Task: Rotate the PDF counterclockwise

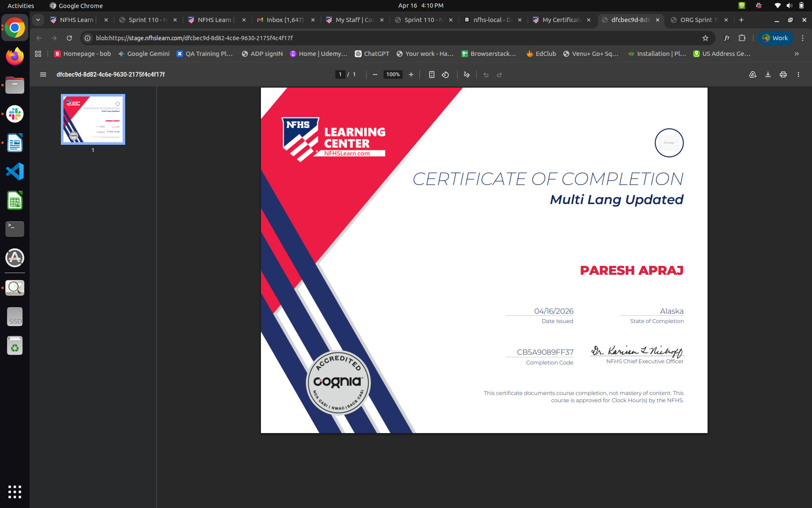Action: (x=445, y=75)
